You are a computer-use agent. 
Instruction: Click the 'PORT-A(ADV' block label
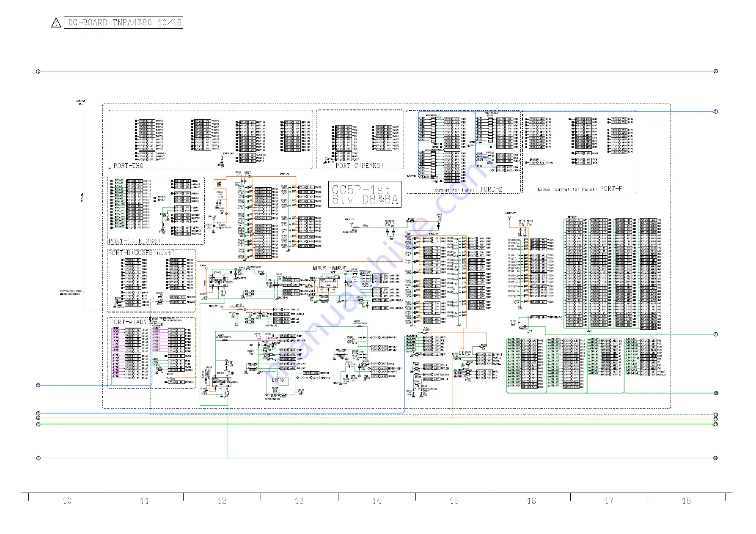[x=129, y=322]
